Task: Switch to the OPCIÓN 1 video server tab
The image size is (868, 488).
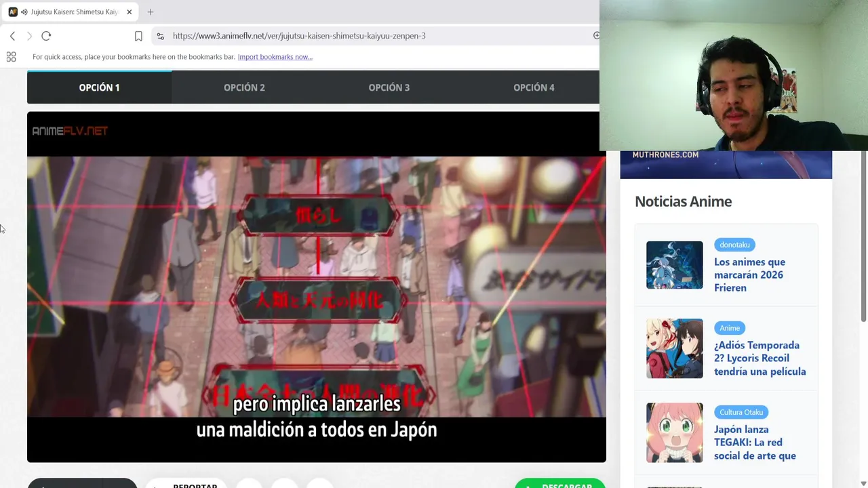Action: pyautogui.click(x=99, y=87)
